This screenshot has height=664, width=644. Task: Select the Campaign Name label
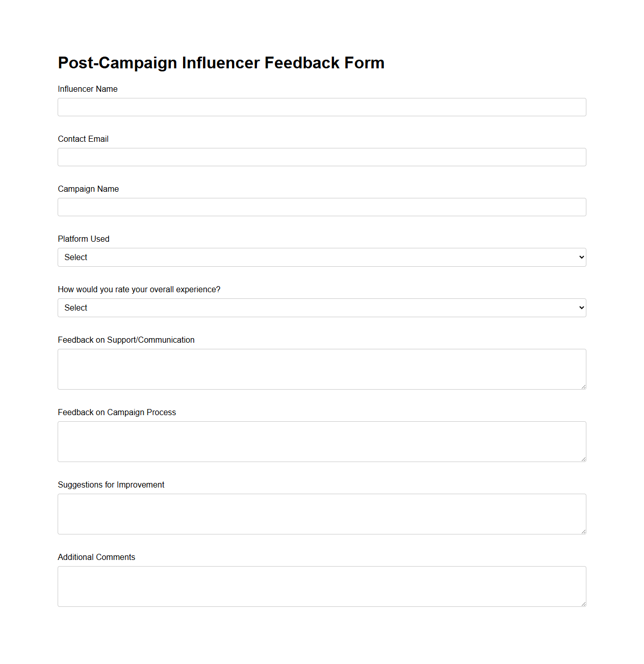point(88,189)
